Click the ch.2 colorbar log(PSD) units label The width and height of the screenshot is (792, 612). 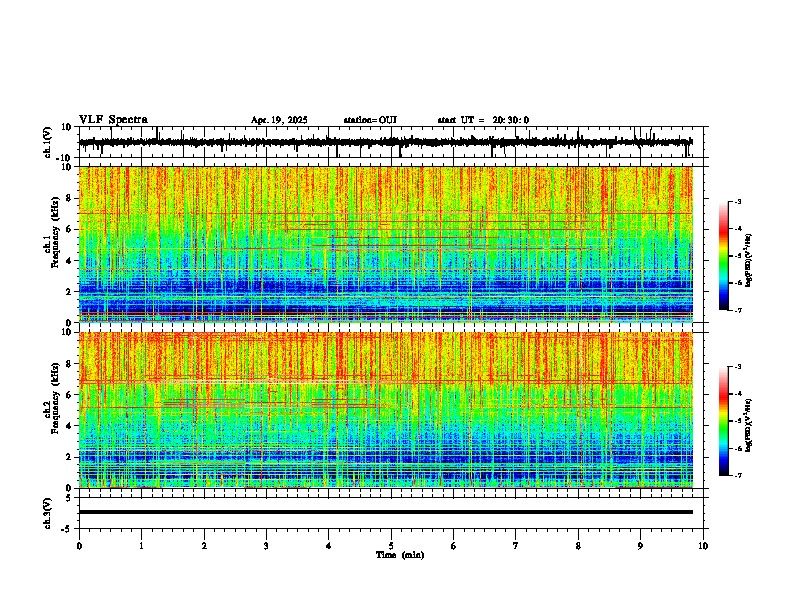pos(748,425)
